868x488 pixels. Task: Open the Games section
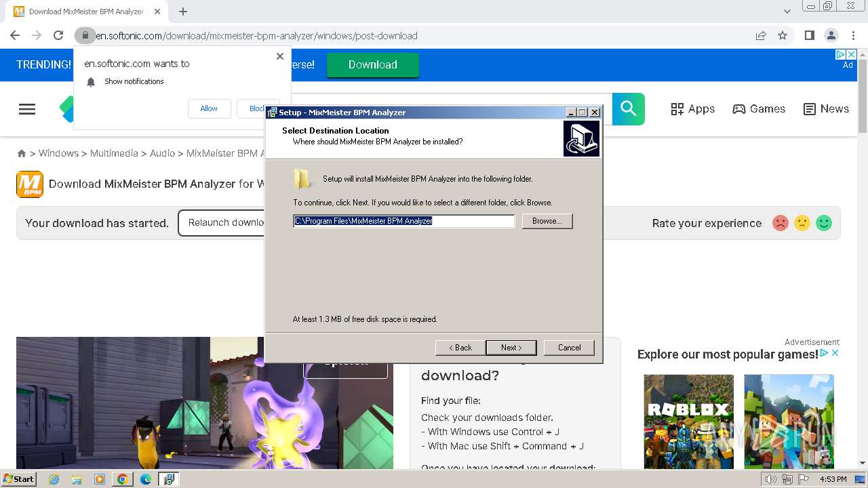[759, 109]
